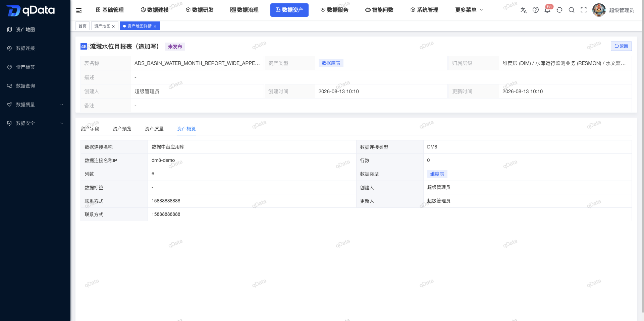Expand the 数据安全 submenu chevron
The width and height of the screenshot is (644, 321).
[x=62, y=123]
